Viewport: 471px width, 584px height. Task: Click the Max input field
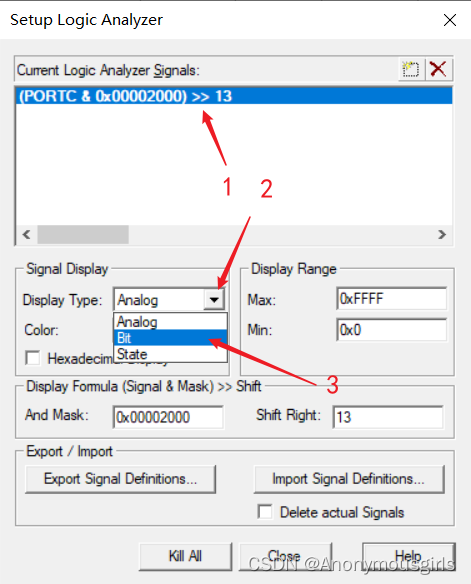pos(391,299)
